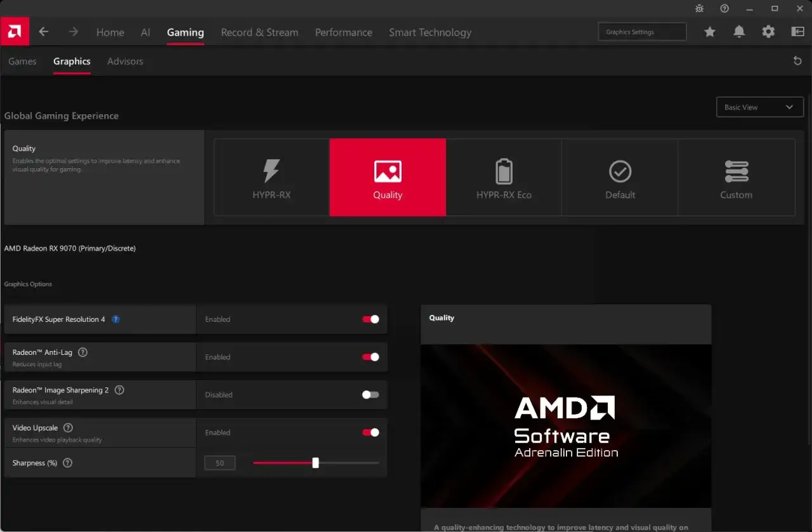This screenshot has height=532, width=812.
Task: Switch to the Advisors sub-tab
Action: [125, 61]
